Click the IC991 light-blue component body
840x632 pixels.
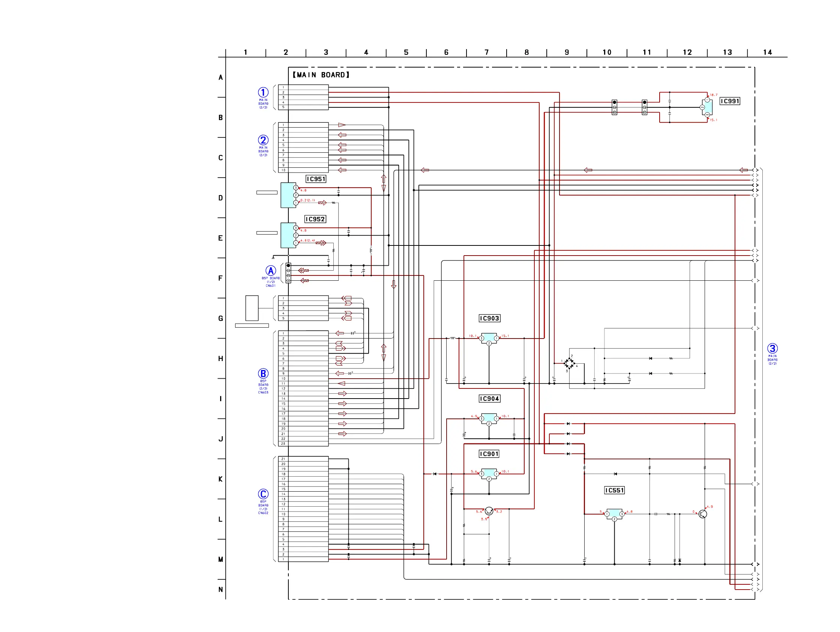[709, 107]
